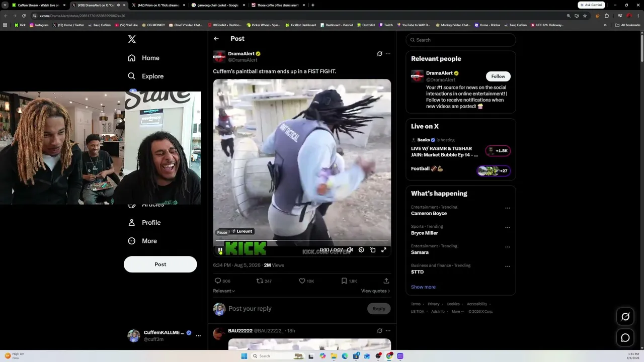Open the Messages floating chat button

coord(625,338)
